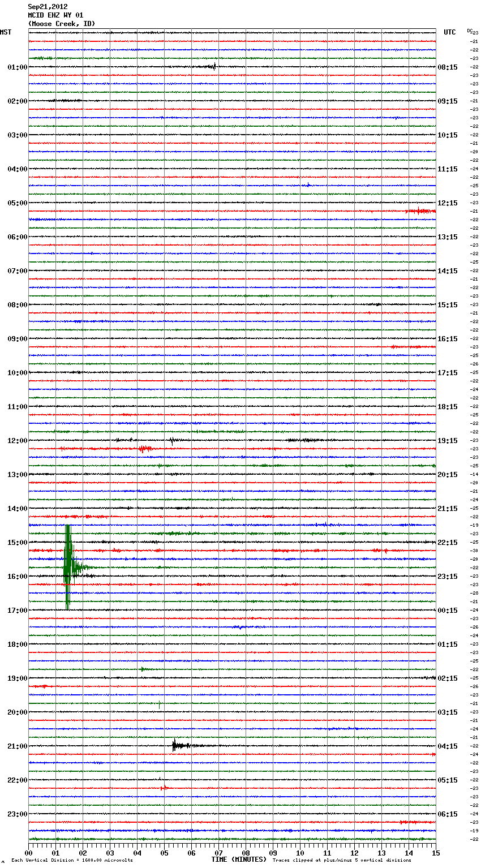Select the 12:00 MST time label
Image resolution: width=481 pixels, height=868 pixels.
[17, 441]
